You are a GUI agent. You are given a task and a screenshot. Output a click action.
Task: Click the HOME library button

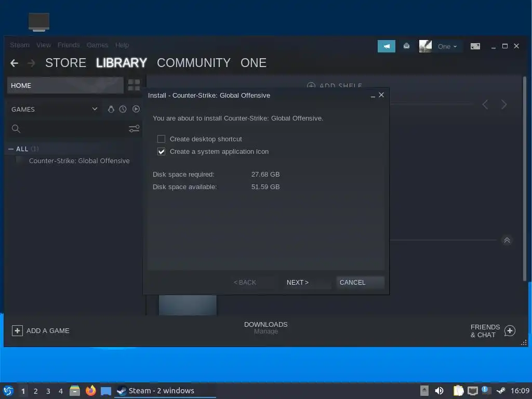(65, 85)
